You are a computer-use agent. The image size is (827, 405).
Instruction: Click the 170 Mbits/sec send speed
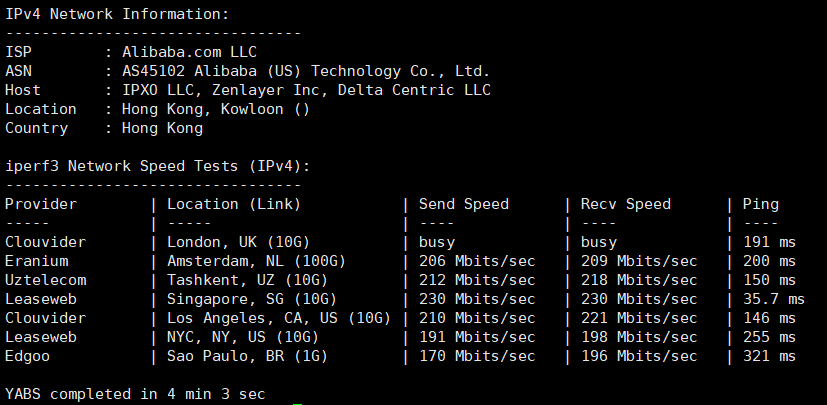point(477,356)
